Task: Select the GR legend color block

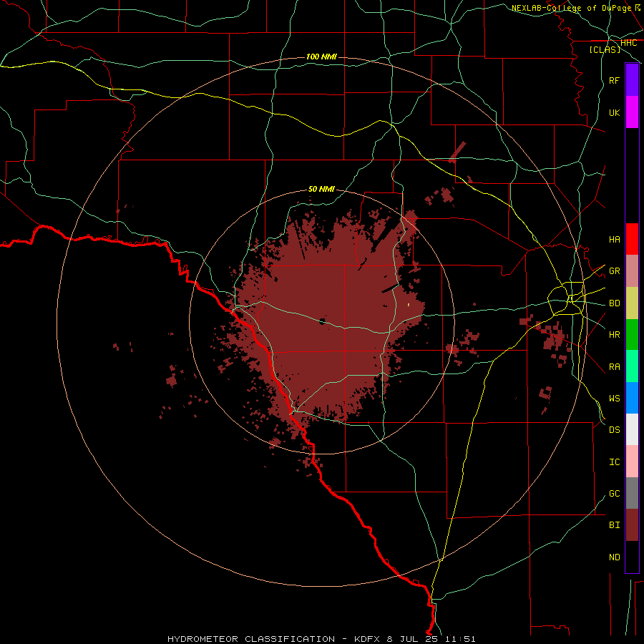Action: (632, 271)
